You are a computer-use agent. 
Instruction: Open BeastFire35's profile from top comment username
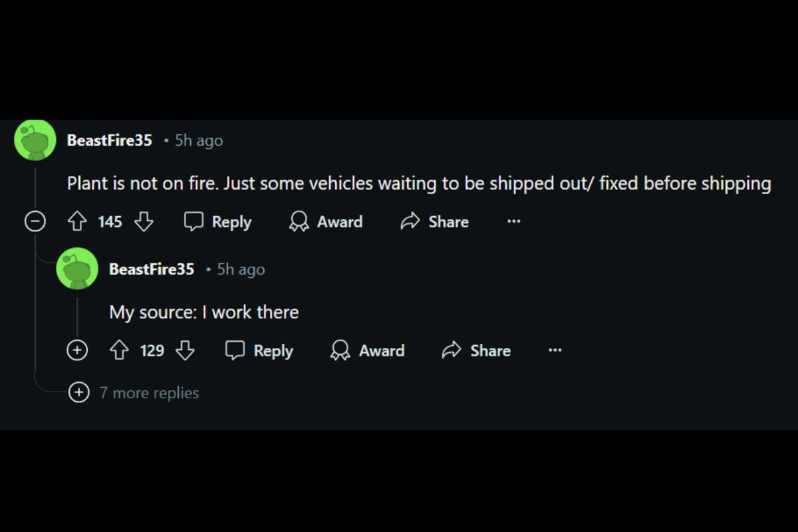click(109, 140)
